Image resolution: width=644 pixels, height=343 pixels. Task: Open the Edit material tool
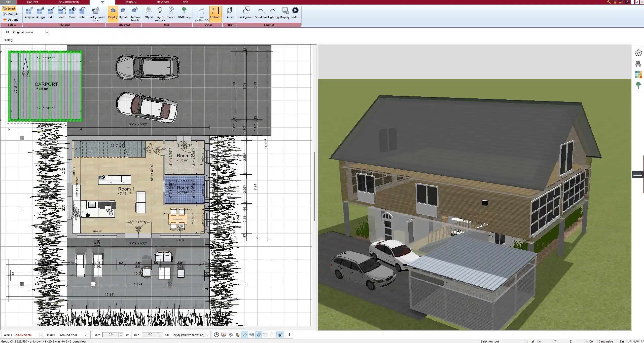point(51,13)
